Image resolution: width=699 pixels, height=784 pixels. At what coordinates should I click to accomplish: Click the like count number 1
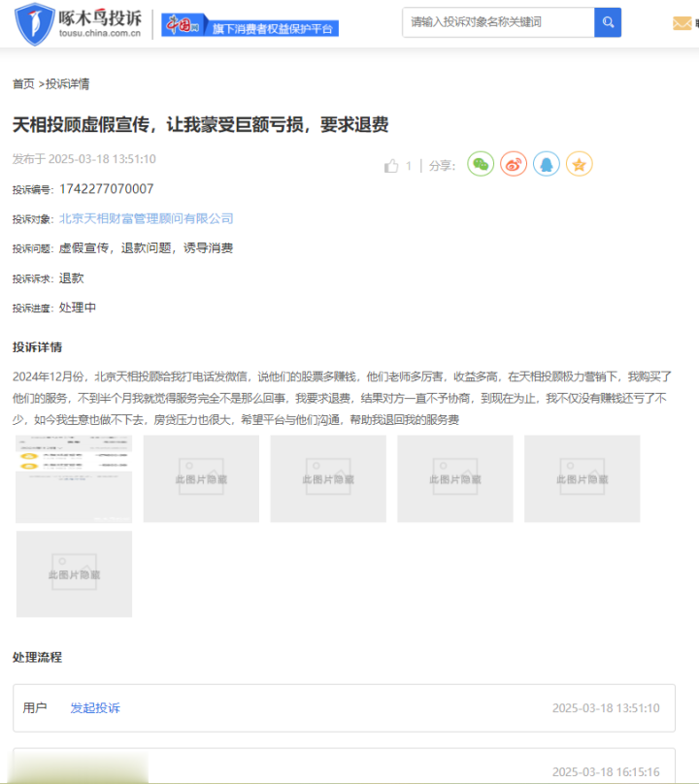click(409, 166)
